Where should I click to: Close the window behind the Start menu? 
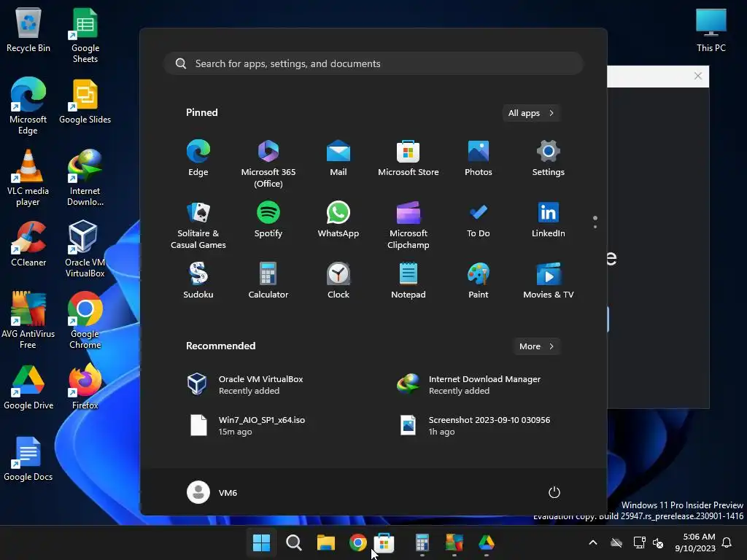698,76
